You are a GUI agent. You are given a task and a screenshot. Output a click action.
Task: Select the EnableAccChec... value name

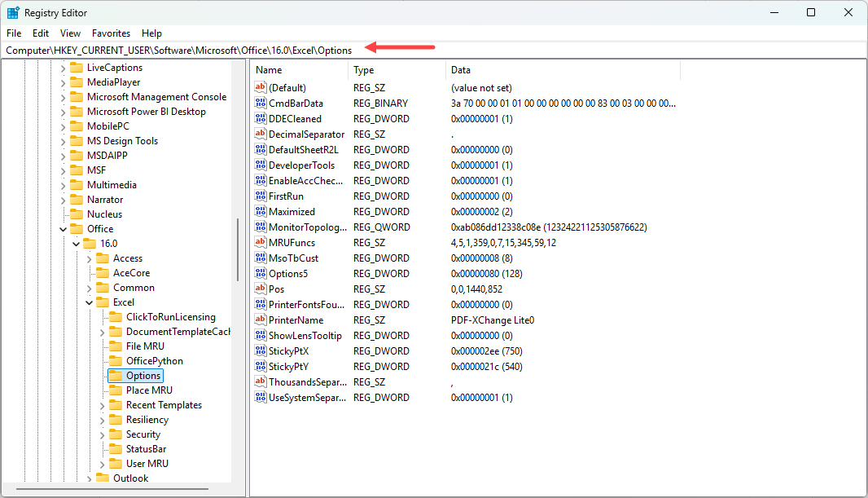pos(305,180)
